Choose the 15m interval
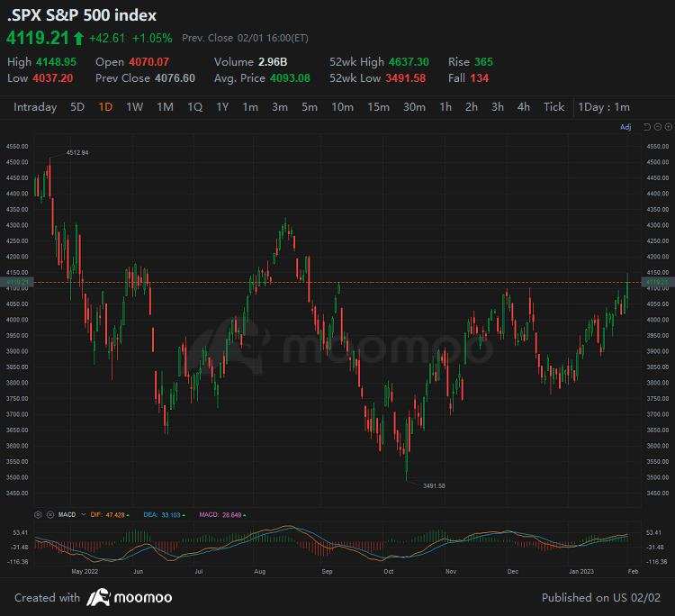The height and width of the screenshot is (616, 675). (x=378, y=107)
